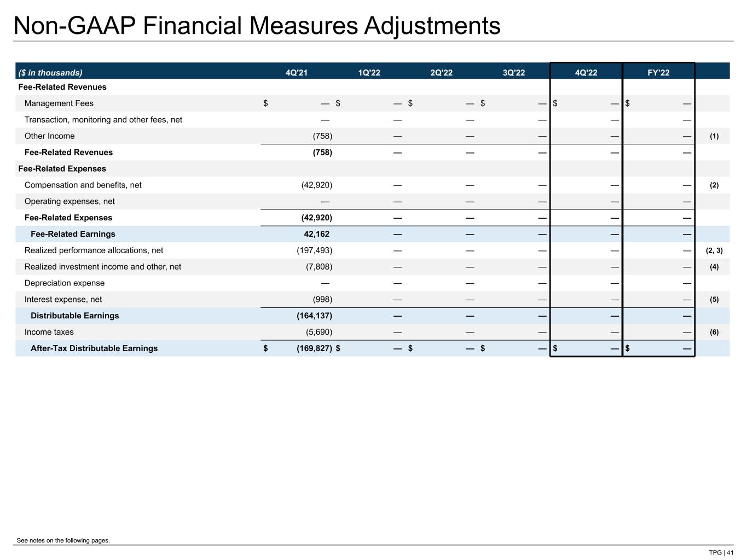Open footnote (5) next to Interest expense
This screenshot has width=747, height=560.
(x=714, y=300)
